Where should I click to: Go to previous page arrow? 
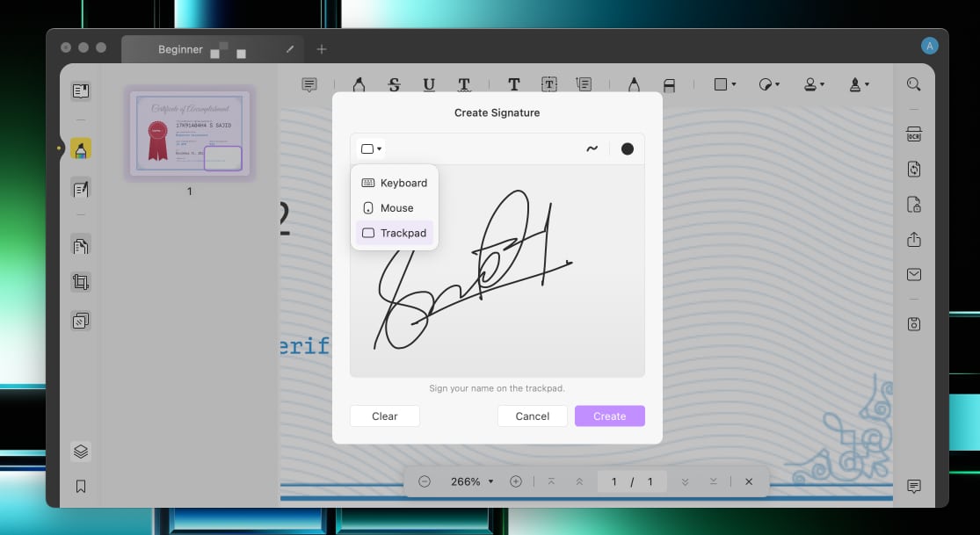click(579, 481)
